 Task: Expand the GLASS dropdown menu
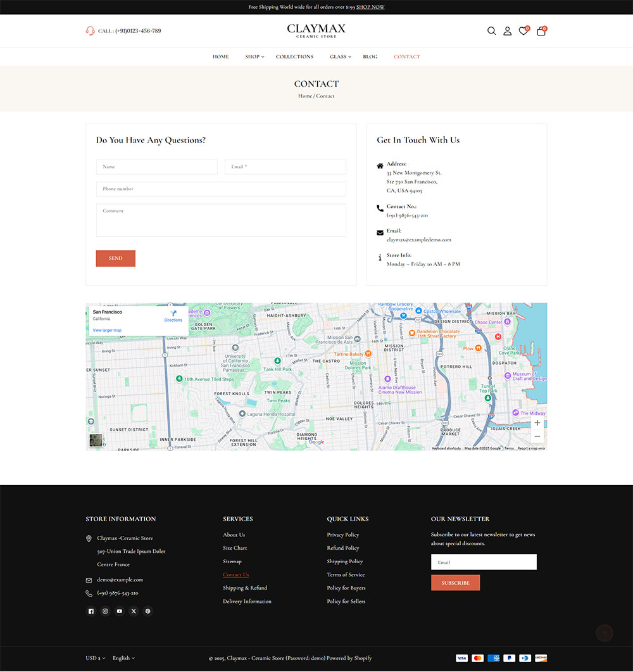coord(340,56)
